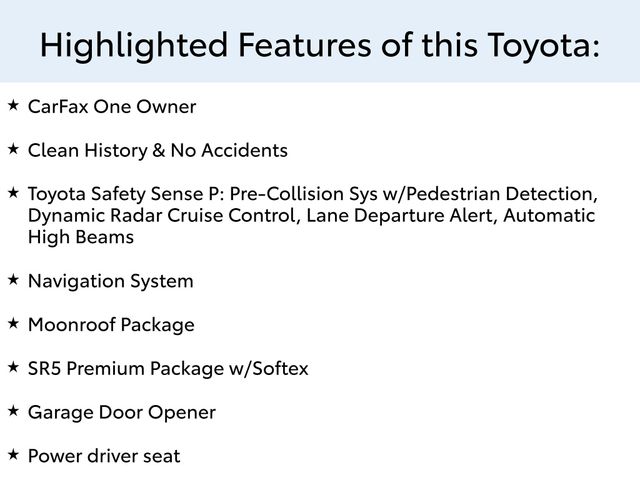Click the Highlighted Features of this Toyota heading
640x480 pixels.
320,45
